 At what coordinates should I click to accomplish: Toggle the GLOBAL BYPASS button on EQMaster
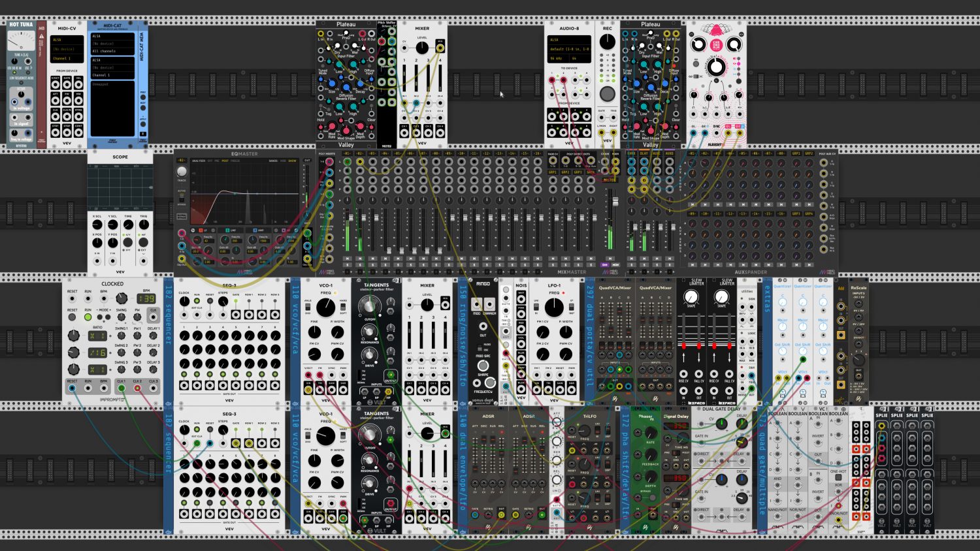click(x=182, y=215)
